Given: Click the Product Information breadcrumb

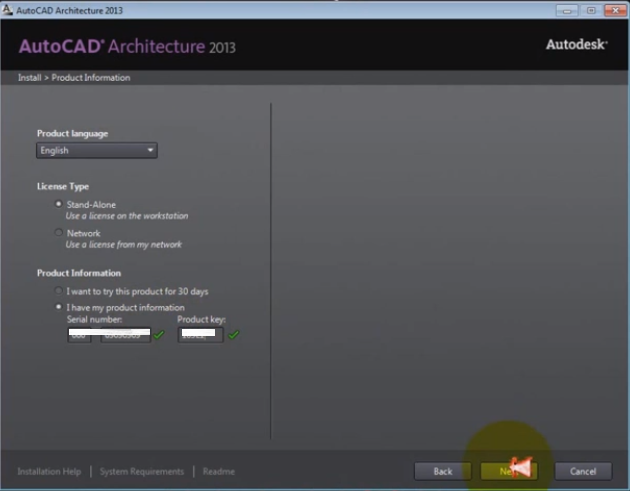Looking at the screenshot, I should [x=91, y=78].
